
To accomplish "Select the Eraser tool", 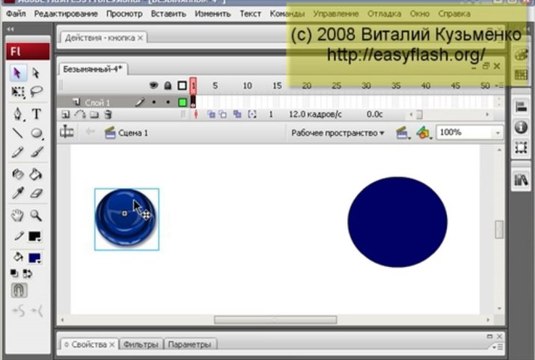I will pos(36,193).
